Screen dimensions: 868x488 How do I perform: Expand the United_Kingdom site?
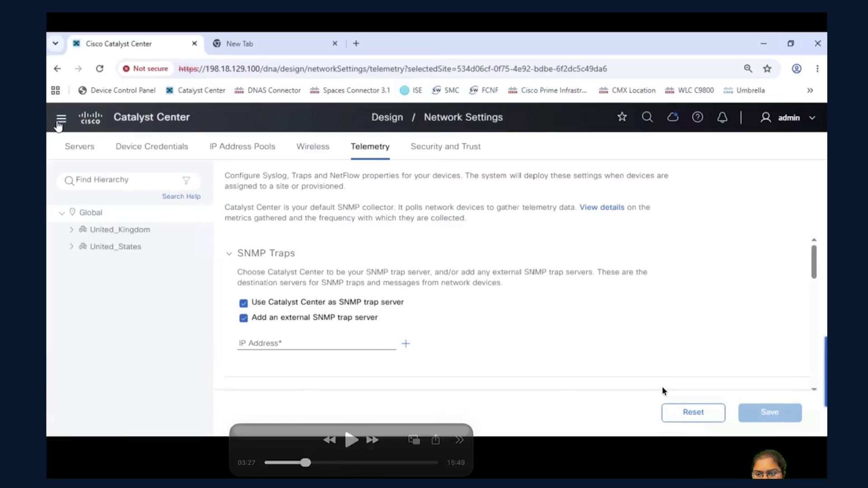[x=71, y=230]
